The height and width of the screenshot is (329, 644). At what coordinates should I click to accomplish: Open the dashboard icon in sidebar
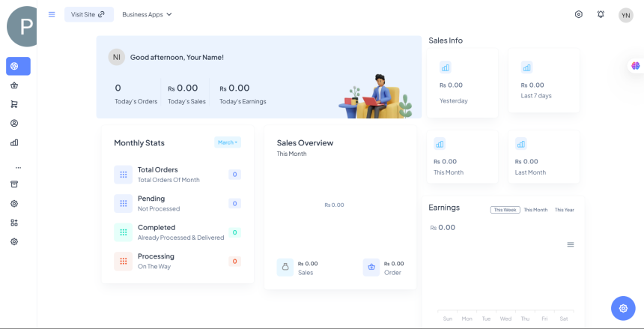18,66
